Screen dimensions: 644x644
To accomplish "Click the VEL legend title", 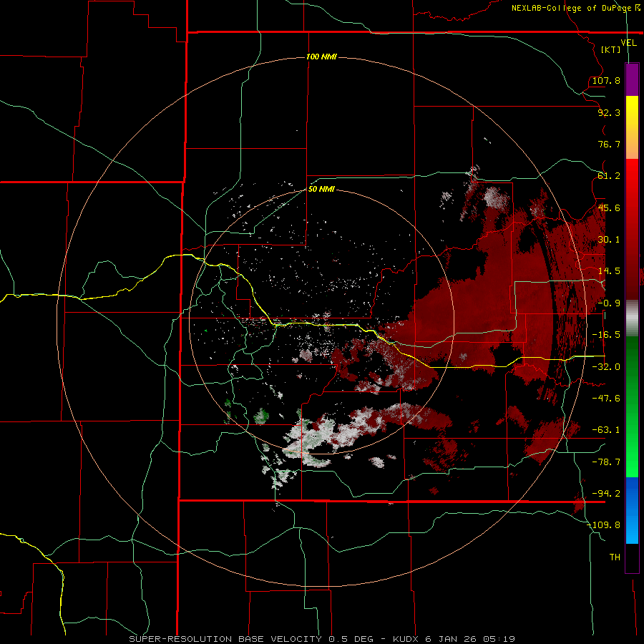I will click(x=628, y=42).
